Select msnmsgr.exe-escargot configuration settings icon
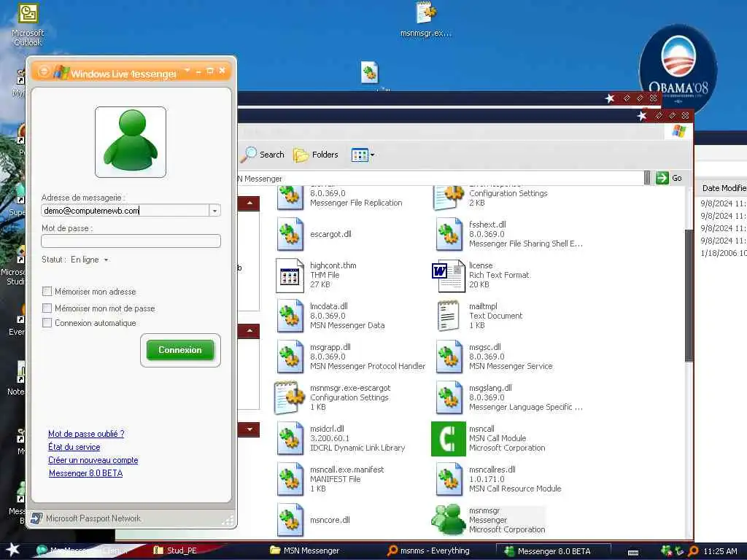747x560 pixels. click(x=289, y=397)
